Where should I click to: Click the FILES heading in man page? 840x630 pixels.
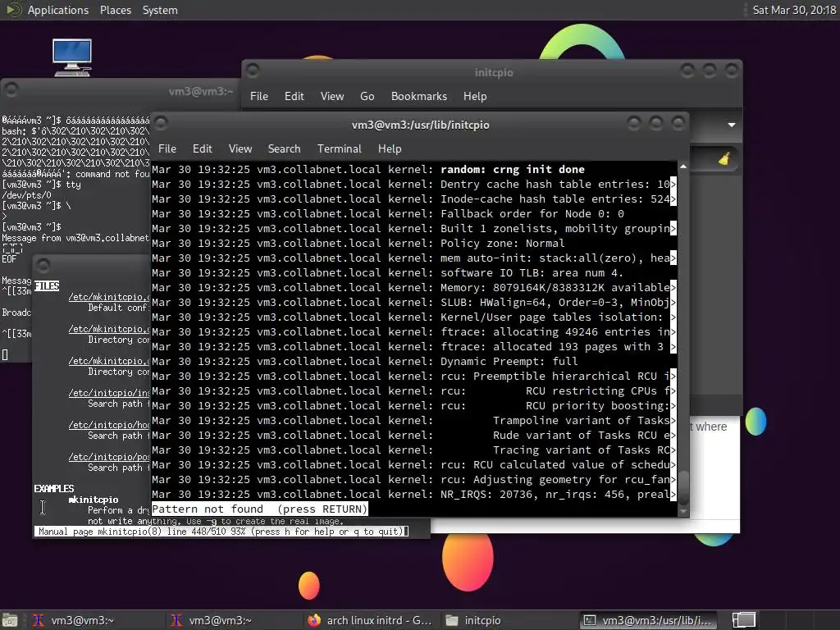tap(47, 286)
